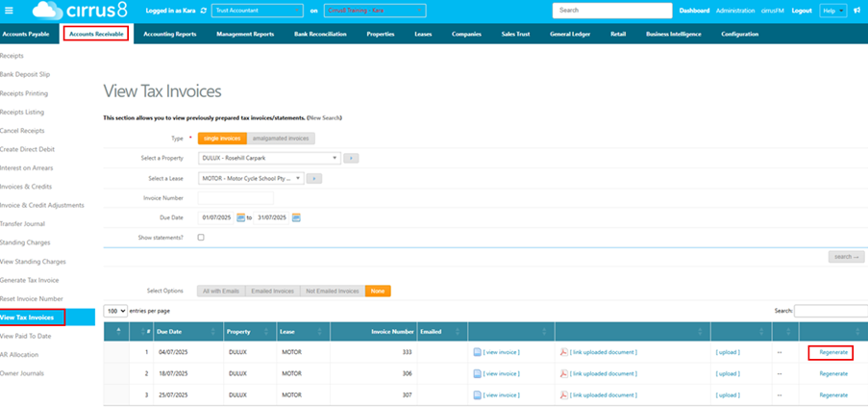Open the Help dropdown
Screen dimensions: 868x407
coord(833,11)
